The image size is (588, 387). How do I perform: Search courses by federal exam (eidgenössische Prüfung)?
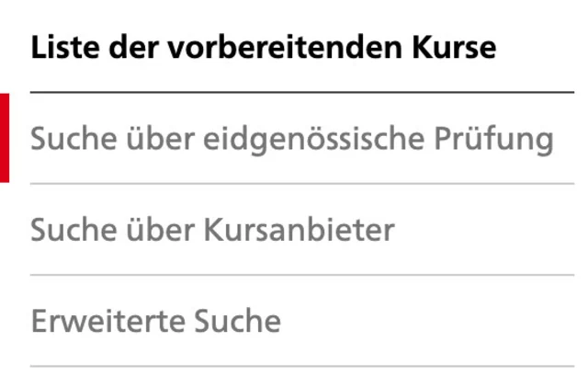tap(291, 140)
